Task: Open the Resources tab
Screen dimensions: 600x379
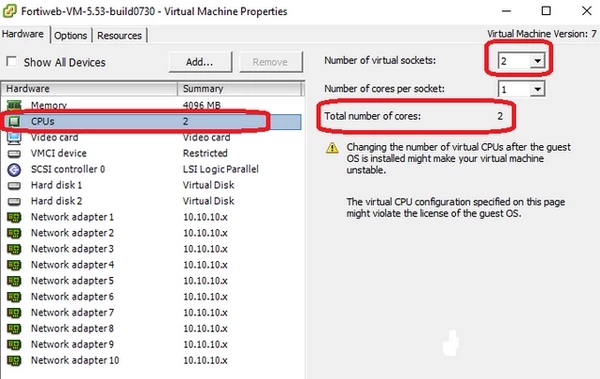Action: (119, 35)
